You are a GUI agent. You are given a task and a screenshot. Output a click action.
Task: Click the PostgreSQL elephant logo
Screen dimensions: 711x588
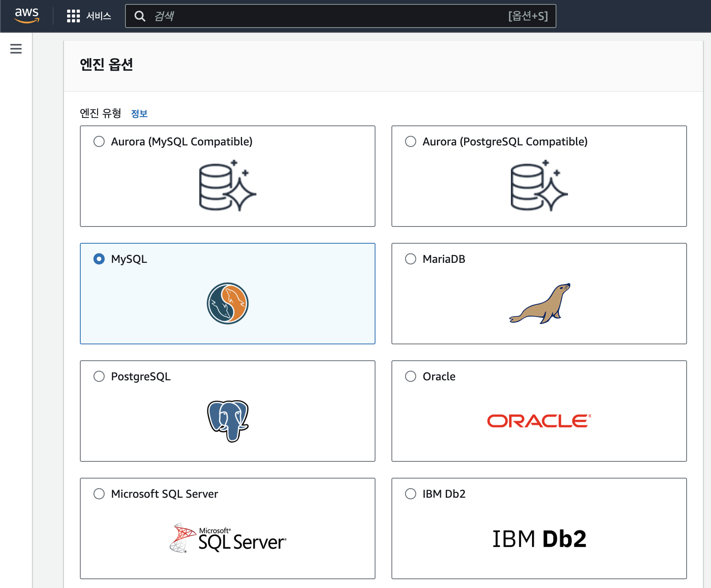tap(228, 421)
